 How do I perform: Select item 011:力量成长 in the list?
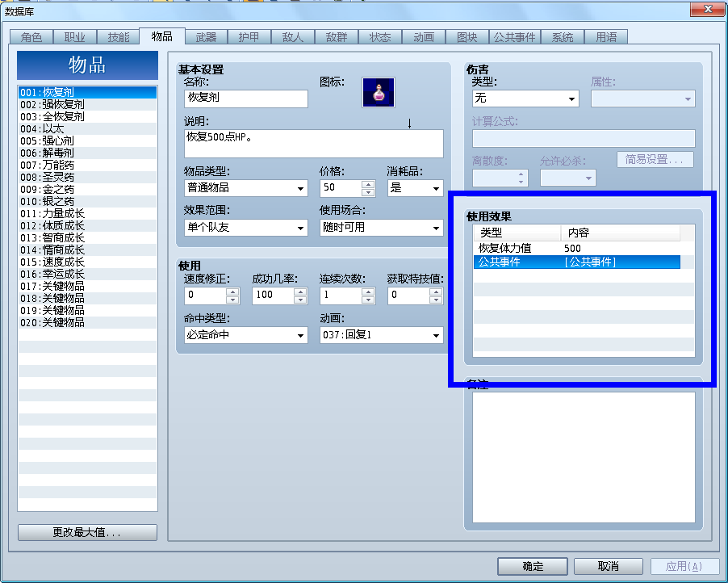point(87,214)
